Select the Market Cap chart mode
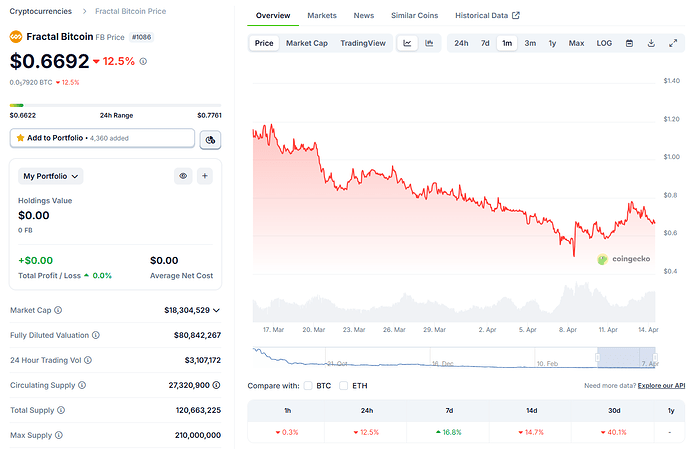The height and width of the screenshot is (449, 690). (x=307, y=43)
